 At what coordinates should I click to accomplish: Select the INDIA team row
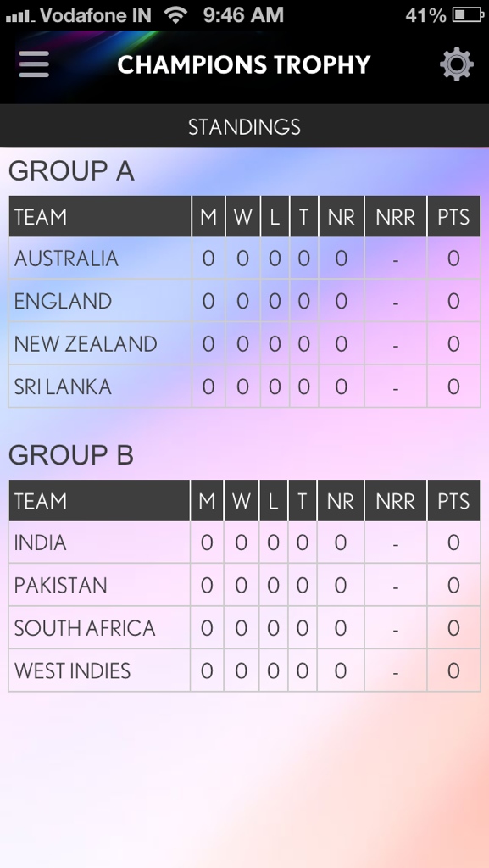click(x=244, y=542)
